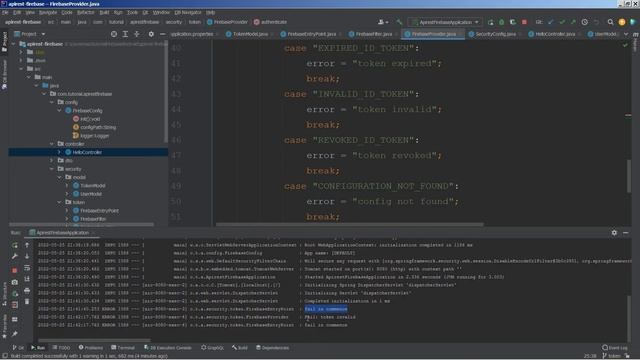Click Rerun icon in Run panel

coord(15,245)
